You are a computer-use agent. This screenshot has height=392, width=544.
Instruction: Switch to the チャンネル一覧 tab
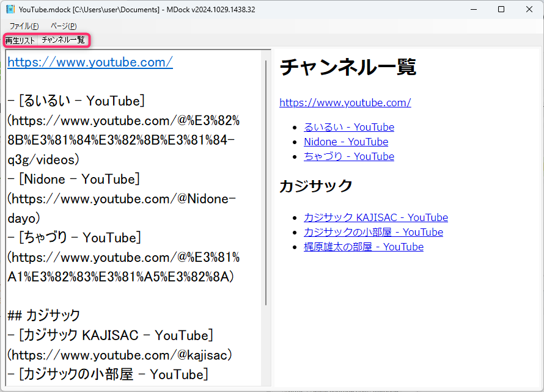pos(63,40)
